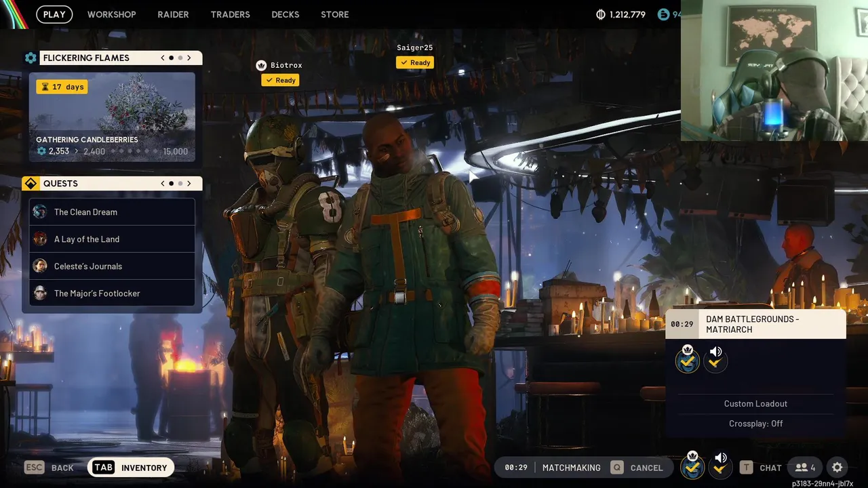Select first Quests page dot
868x488 pixels.
tap(171, 184)
